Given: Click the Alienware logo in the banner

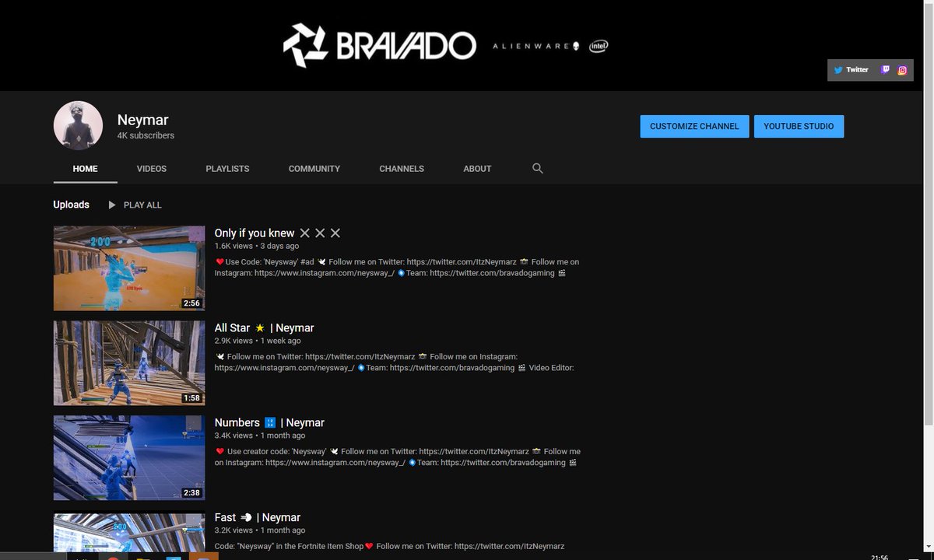Looking at the screenshot, I should click(x=536, y=47).
